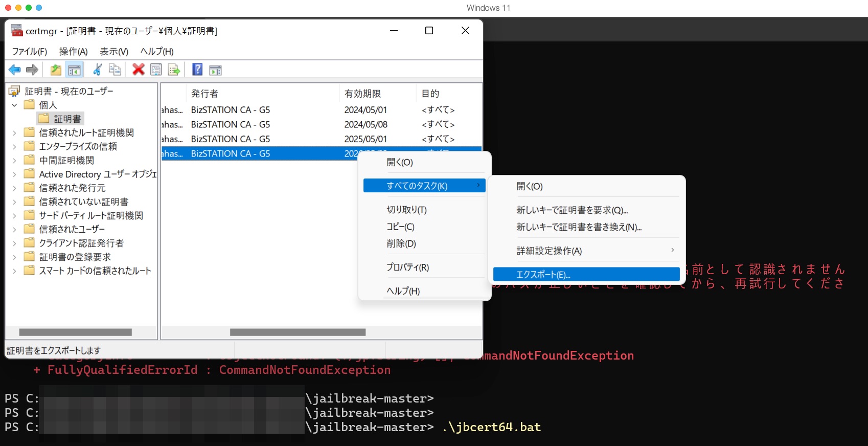Open the ファイル(F) menu
Screen dimensions: 868x446
tap(30, 51)
